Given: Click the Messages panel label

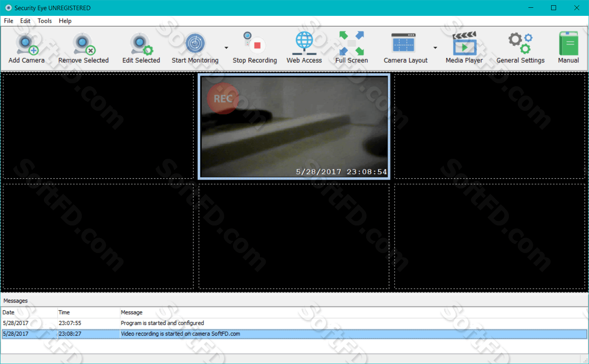Looking at the screenshot, I should pyautogui.click(x=15, y=301).
